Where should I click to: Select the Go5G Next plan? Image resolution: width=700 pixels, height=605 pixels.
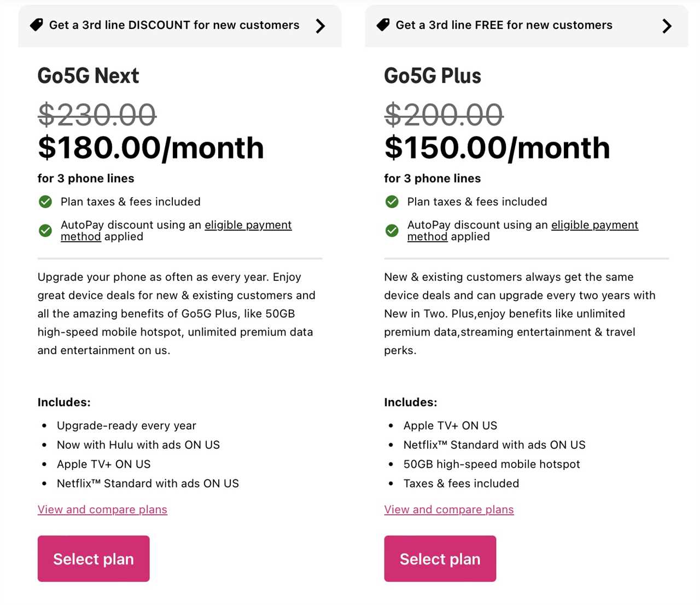coord(94,559)
